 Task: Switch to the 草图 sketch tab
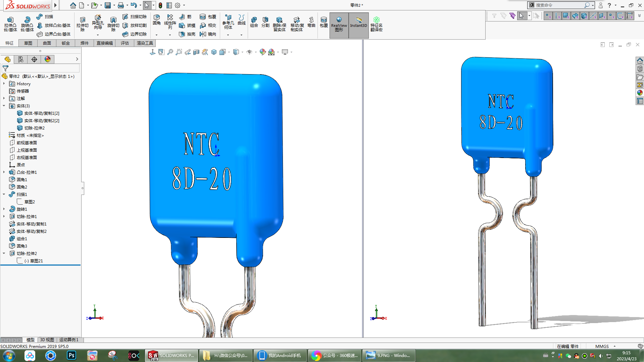point(28,43)
